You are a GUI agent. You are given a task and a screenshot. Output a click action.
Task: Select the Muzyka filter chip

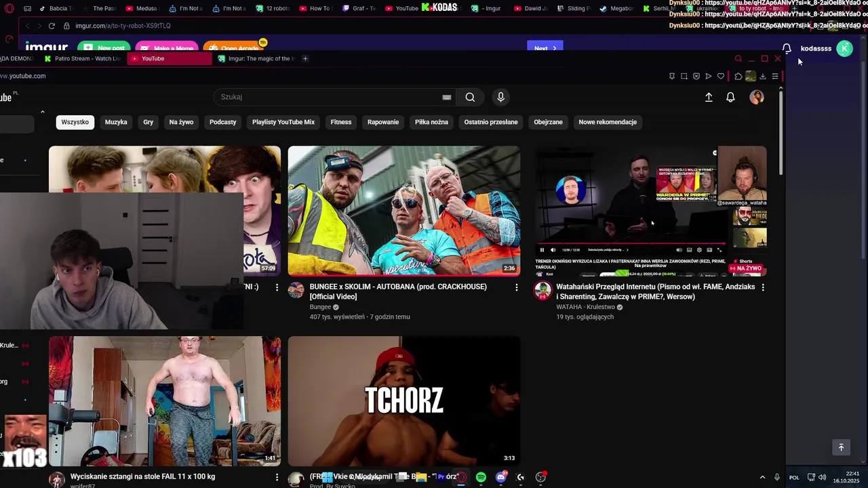(x=116, y=122)
